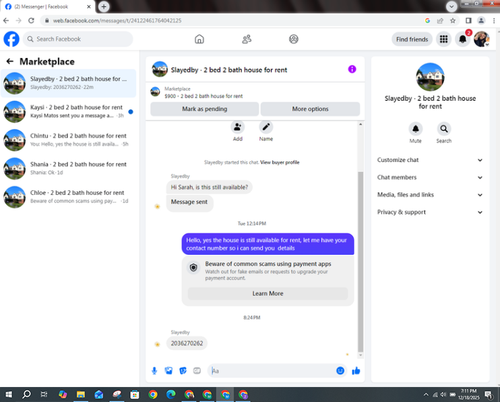Expand Chat members section
Screen dimensions: 500x402
pos(430,177)
